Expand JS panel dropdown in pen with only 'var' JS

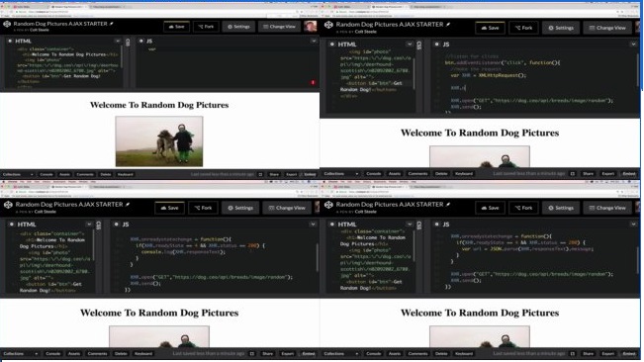(x=314, y=41)
